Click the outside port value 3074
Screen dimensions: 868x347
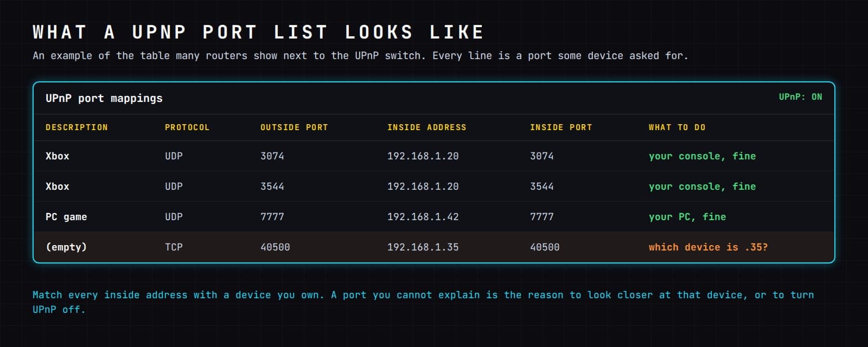(272, 156)
